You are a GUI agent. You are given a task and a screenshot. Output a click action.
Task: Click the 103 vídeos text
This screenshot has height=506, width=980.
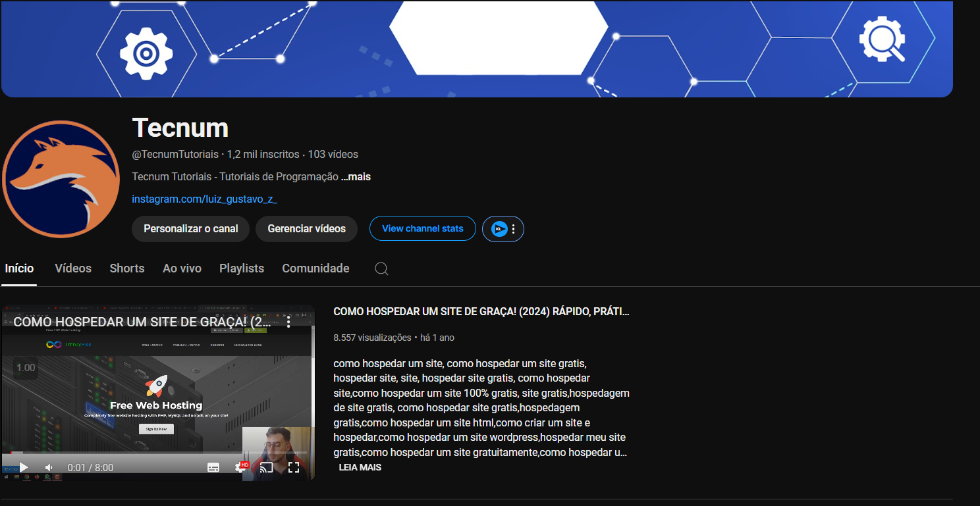click(333, 155)
